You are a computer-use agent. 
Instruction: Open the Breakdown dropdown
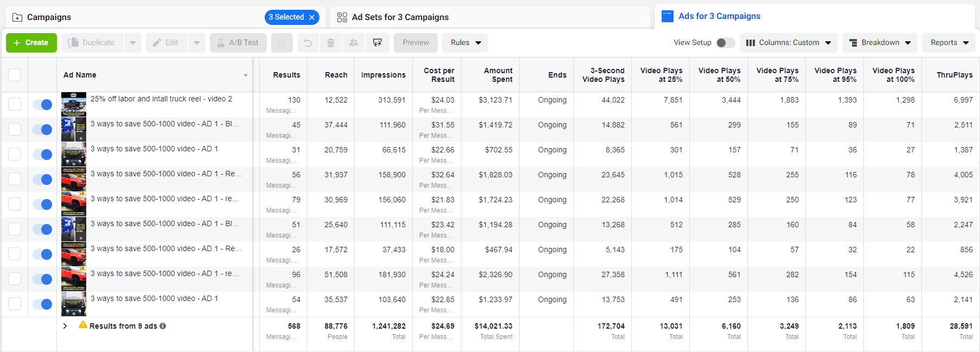(x=879, y=43)
